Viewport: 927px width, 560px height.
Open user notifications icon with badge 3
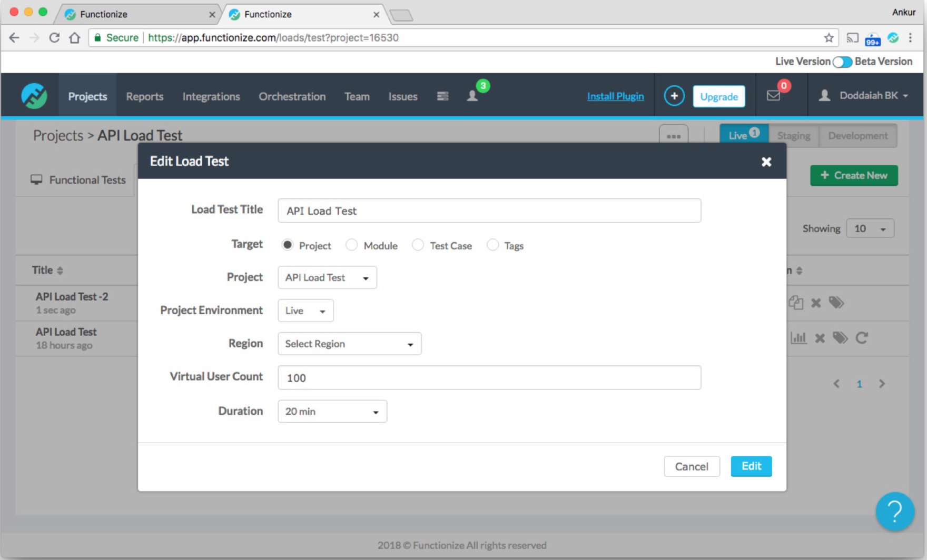pos(472,96)
